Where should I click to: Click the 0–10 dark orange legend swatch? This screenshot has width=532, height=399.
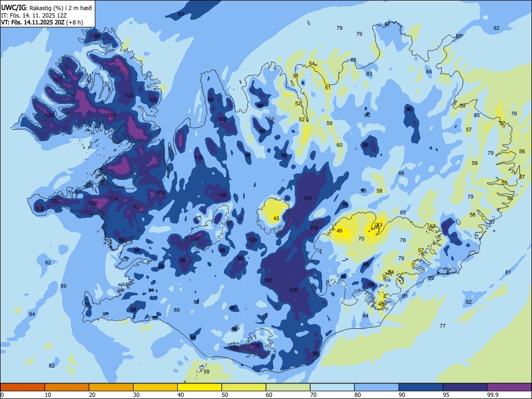click(x=22, y=387)
